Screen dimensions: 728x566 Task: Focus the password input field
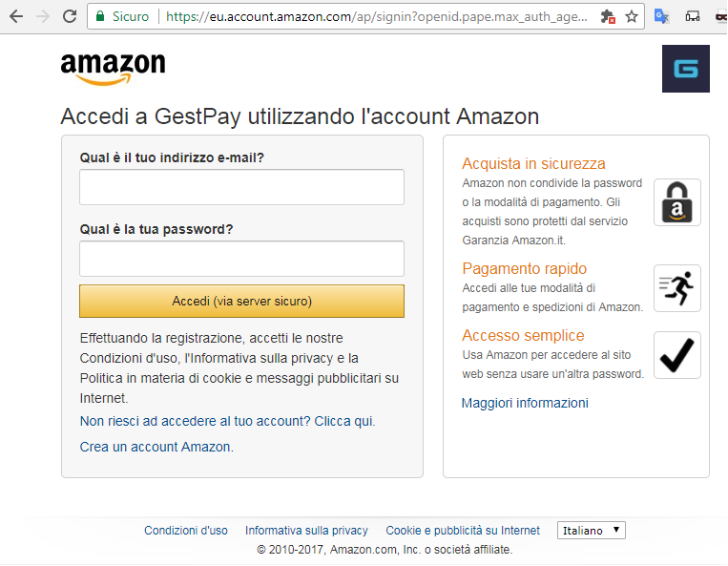pyautogui.click(x=242, y=259)
